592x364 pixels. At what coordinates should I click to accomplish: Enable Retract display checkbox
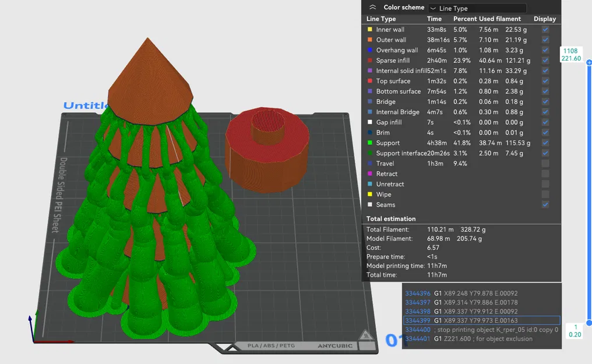pyautogui.click(x=545, y=174)
